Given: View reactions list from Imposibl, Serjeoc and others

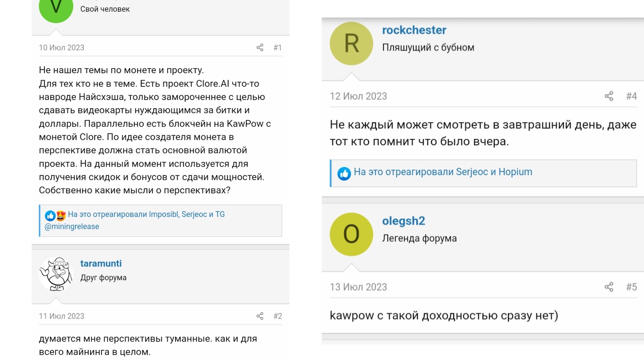Looking at the screenshot, I should (146, 214).
